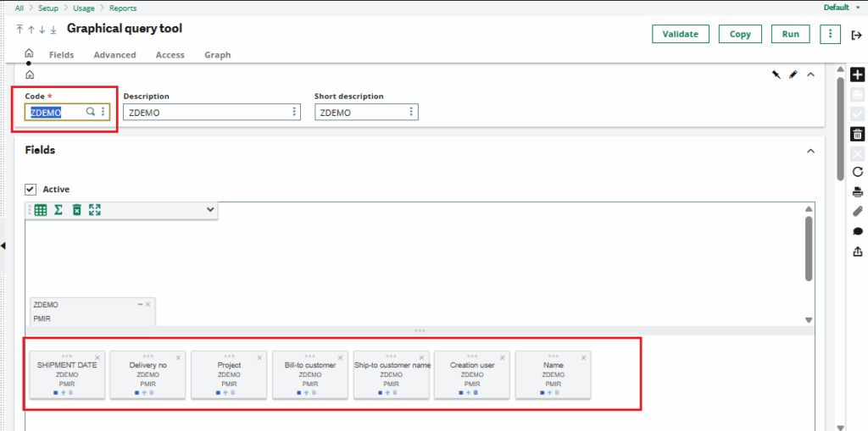The image size is (868, 431).
Task: Open the Graph tab
Action: [x=217, y=55]
